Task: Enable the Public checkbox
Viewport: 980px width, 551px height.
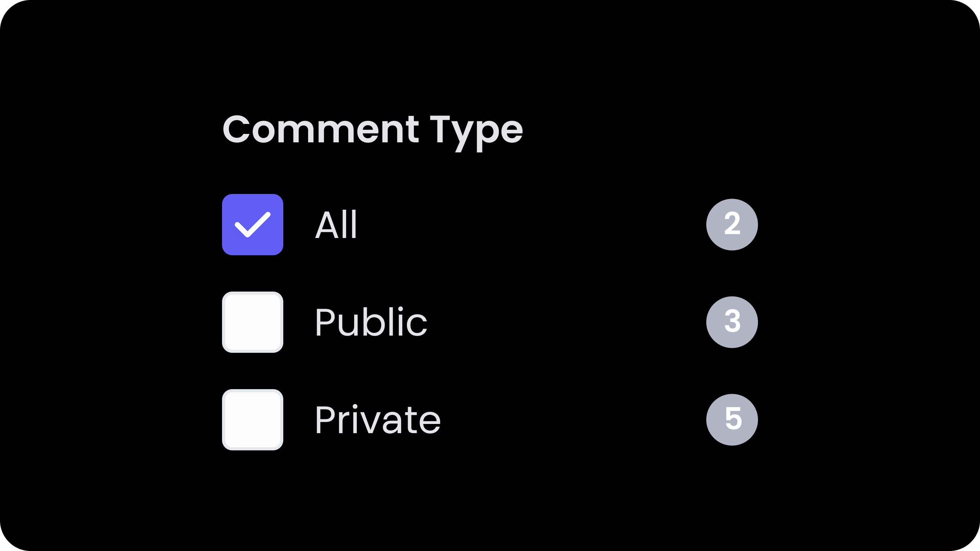Action: (253, 322)
